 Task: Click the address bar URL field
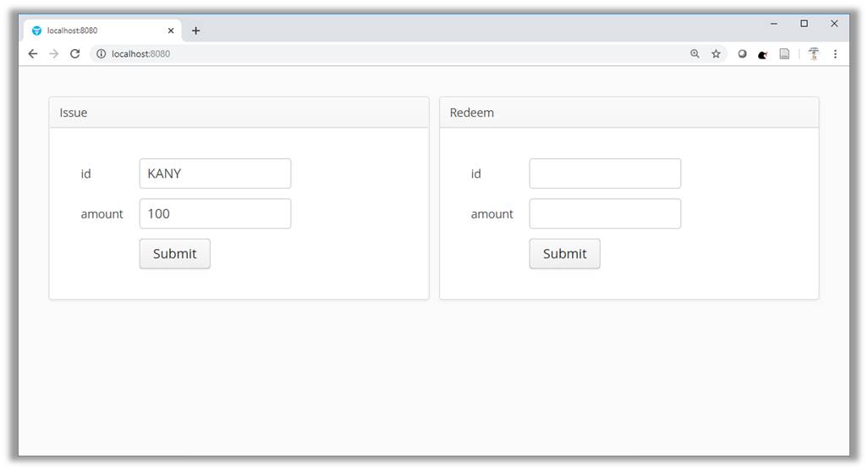(x=381, y=53)
